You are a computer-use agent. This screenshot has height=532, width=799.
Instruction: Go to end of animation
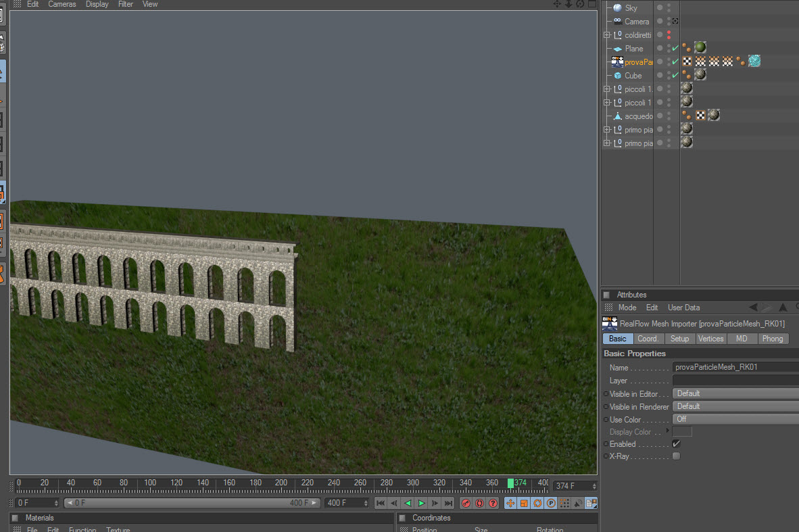448,503
